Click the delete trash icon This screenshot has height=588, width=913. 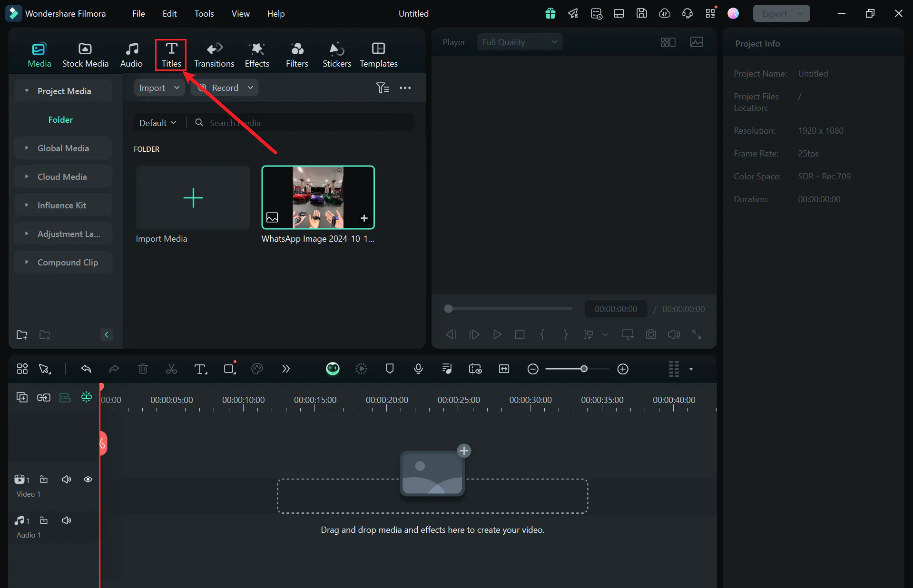143,369
